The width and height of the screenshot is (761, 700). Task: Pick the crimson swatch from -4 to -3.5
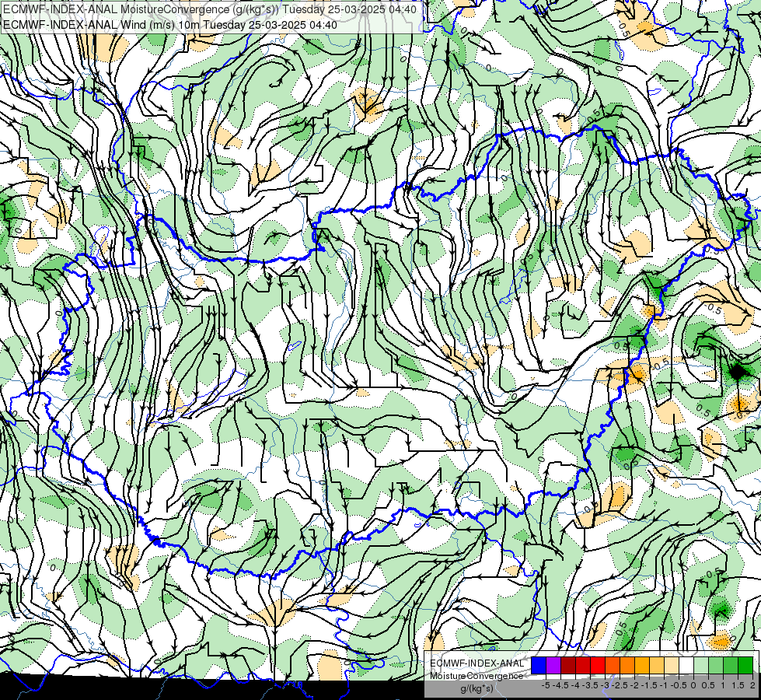pos(583,666)
